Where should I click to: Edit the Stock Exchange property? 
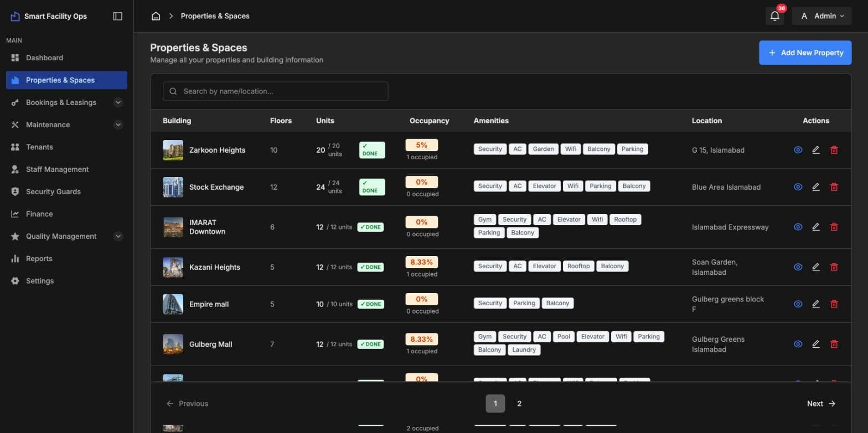[815, 187]
